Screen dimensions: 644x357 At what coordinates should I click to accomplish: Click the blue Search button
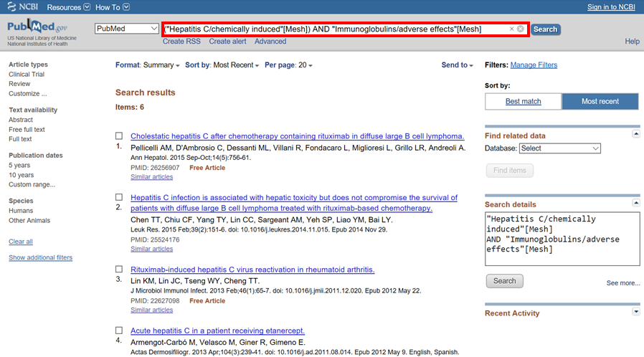[x=546, y=29]
